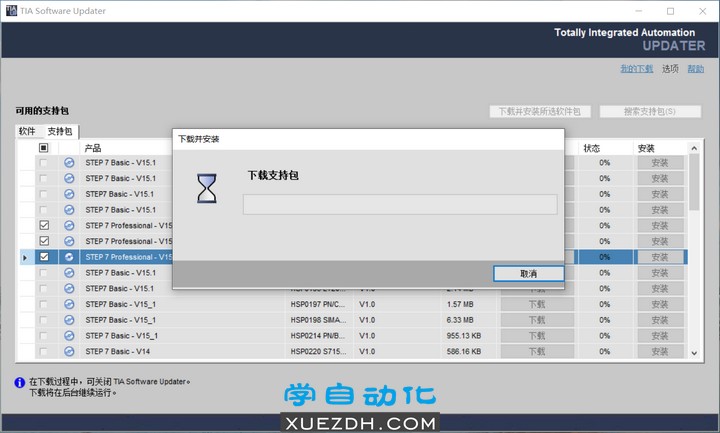Select the 'STEP 7 Basic - V14' row text

pyautogui.click(x=118, y=351)
